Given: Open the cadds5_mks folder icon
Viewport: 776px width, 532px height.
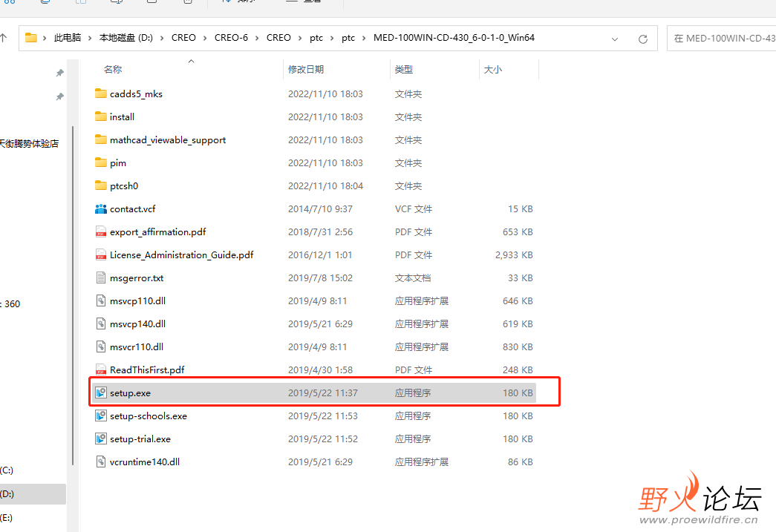Looking at the screenshot, I should (101, 93).
